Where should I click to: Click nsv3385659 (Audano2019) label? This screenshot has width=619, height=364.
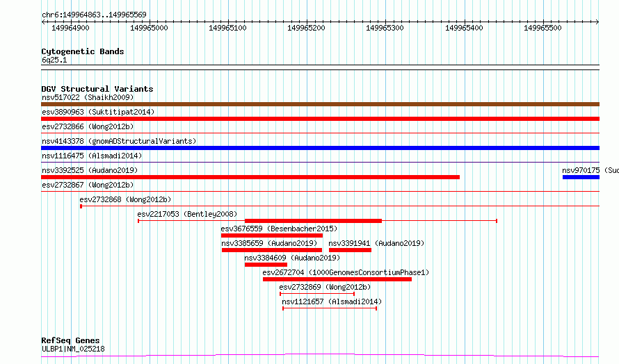(269, 243)
